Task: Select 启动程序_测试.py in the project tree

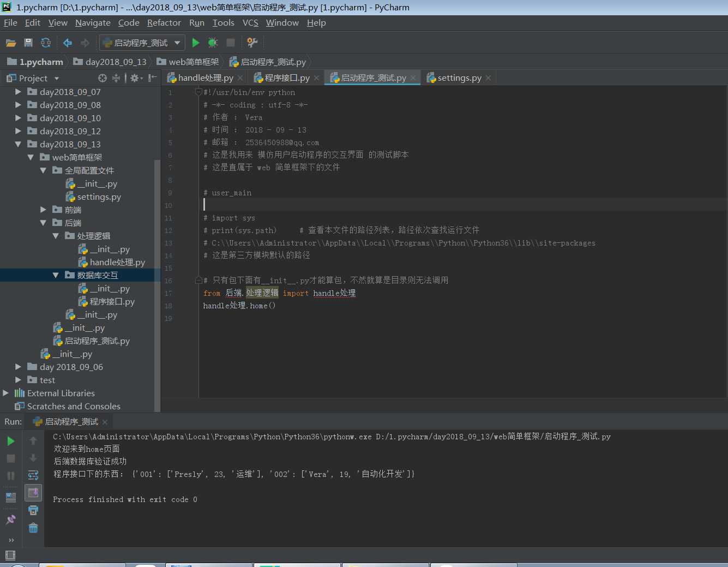Action: [92, 341]
